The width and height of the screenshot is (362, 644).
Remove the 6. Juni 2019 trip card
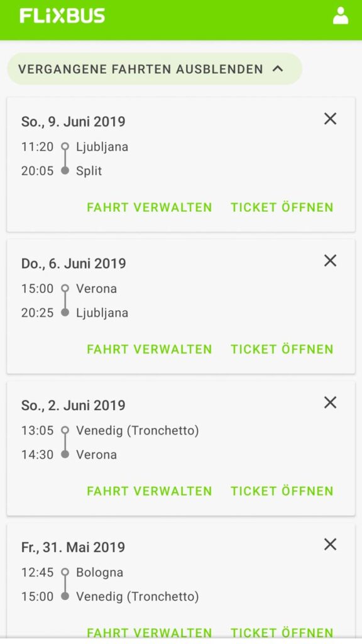point(330,260)
